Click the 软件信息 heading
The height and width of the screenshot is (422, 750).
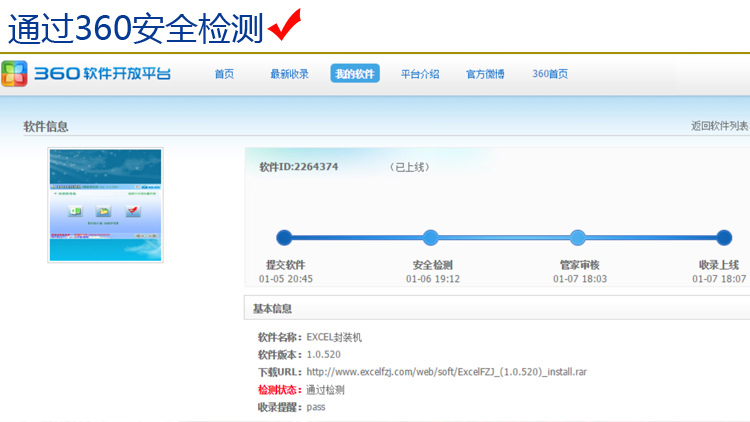46,126
